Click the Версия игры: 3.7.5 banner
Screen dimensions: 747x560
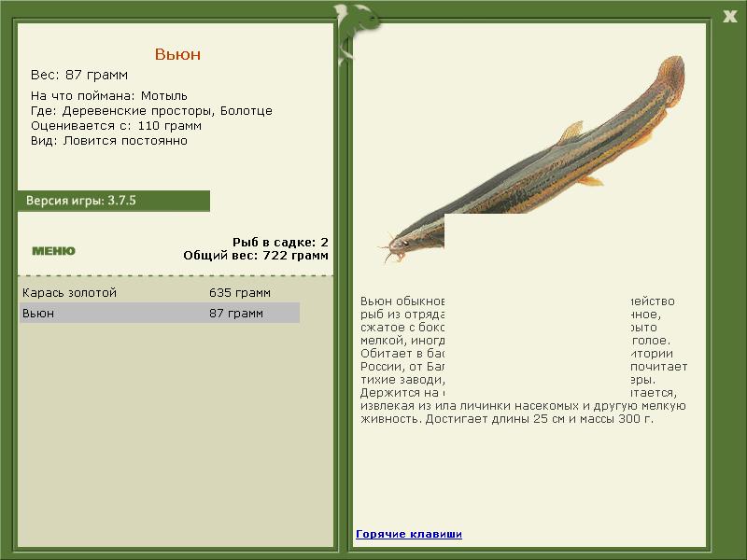click(x=113, y=201)
